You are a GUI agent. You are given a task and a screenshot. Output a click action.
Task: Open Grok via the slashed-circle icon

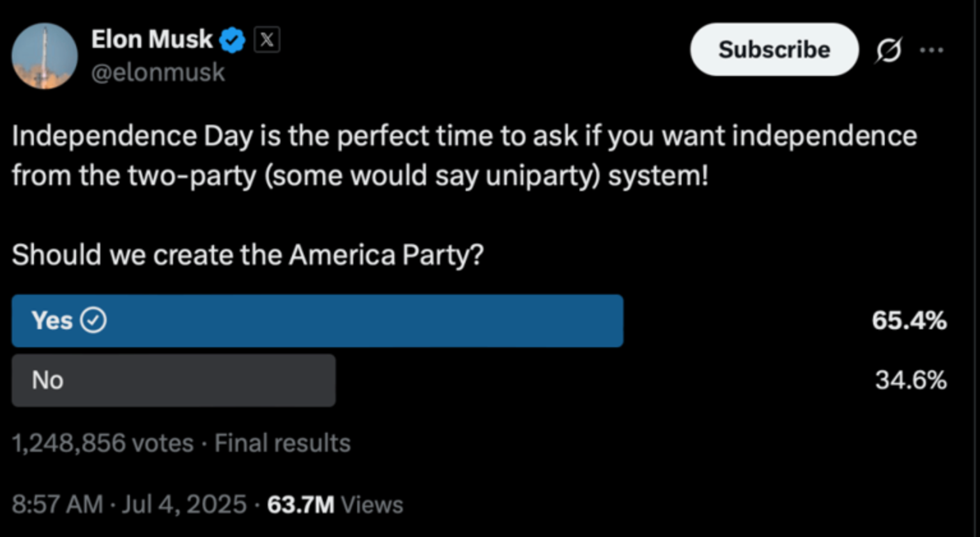click(x=889, y=51)
